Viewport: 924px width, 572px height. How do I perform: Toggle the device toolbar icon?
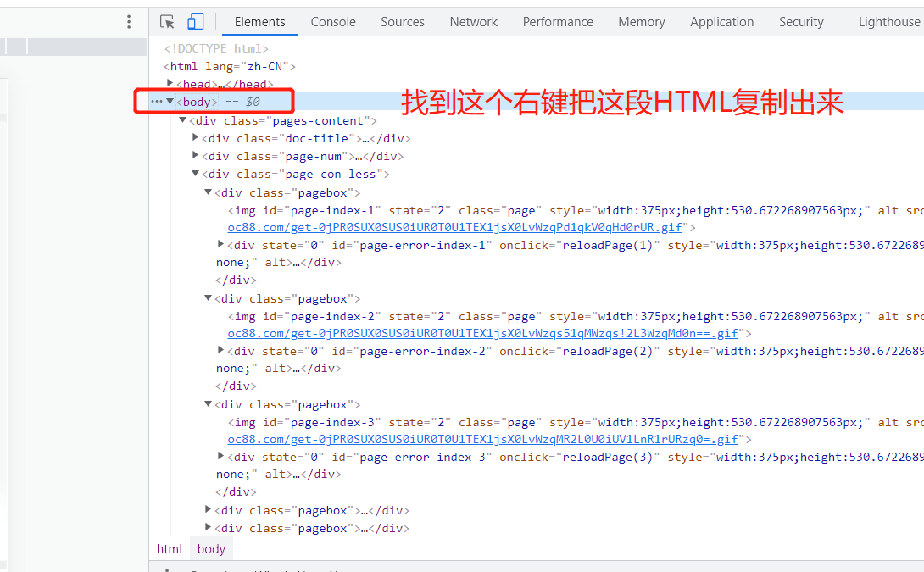[x=196, y=22]
